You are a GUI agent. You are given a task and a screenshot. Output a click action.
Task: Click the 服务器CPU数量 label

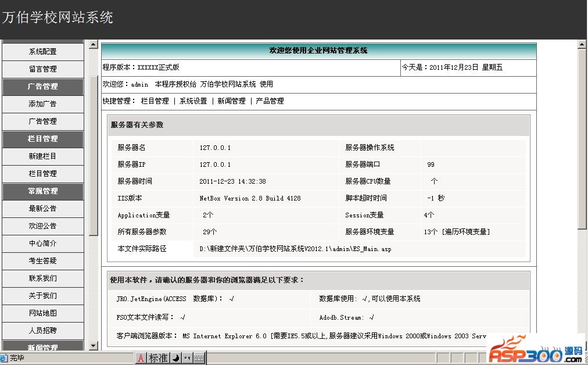[x=368, y=181]
